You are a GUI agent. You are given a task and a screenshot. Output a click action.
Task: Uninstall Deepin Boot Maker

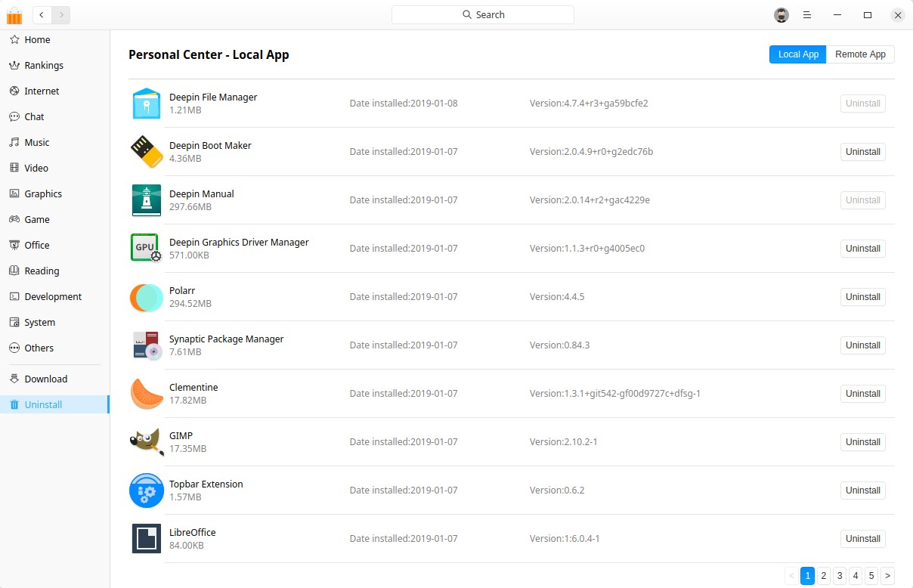tap(863, 152)
